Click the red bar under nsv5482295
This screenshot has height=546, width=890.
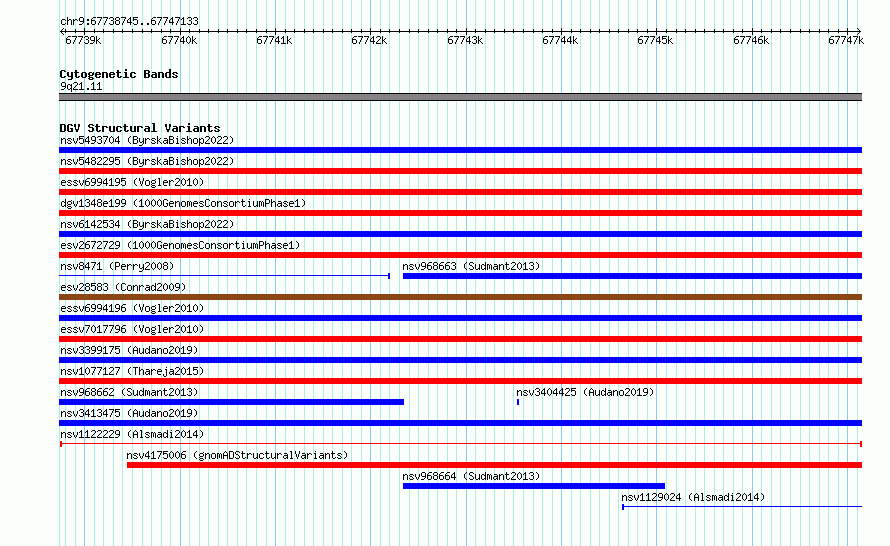(x=460, y=171)
